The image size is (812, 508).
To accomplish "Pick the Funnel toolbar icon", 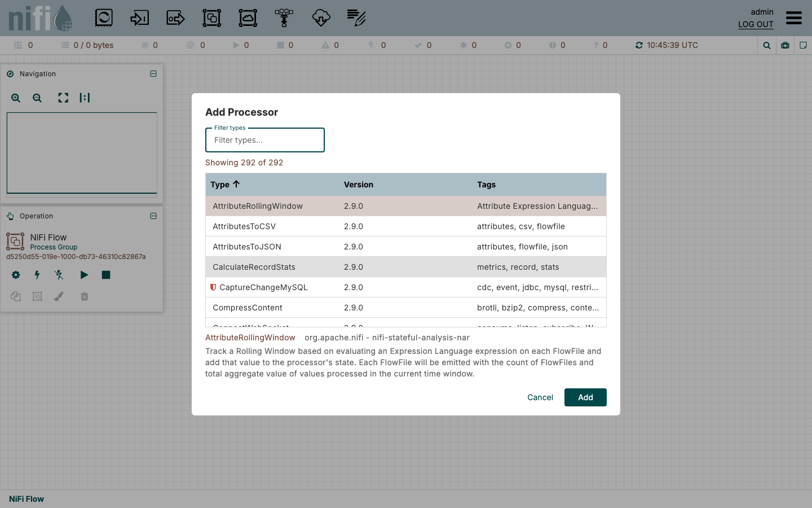I will (x=284, y=18).
